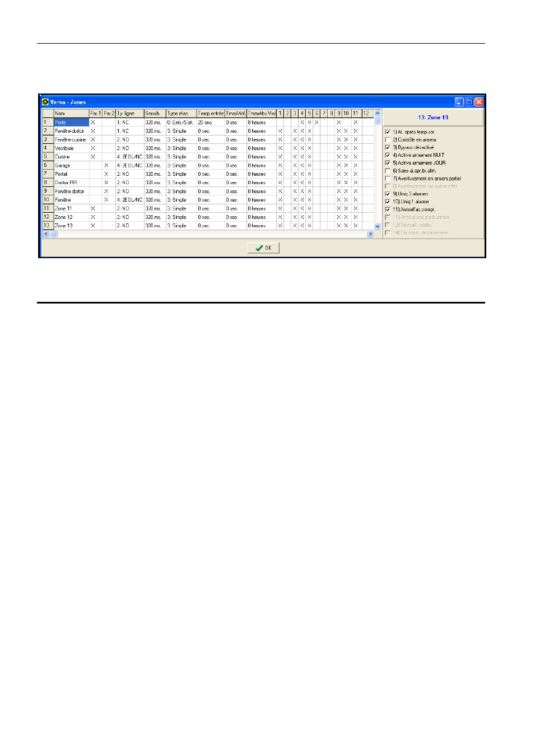
Task: Minimize the Versa - Zones window
Action: coord(459,102)
